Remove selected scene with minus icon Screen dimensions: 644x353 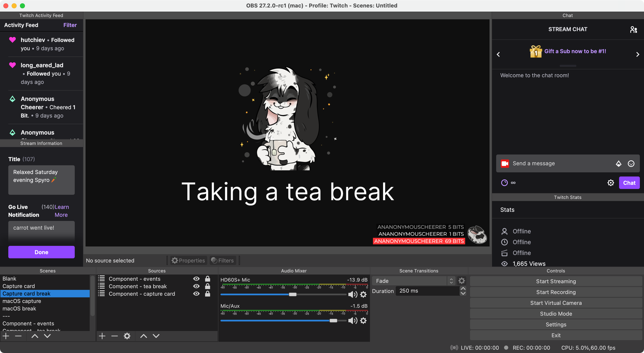click(x=18, y=336)
